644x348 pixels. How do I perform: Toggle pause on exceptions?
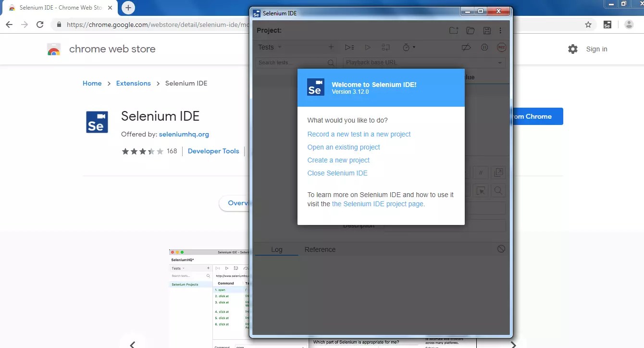pos(484,47)
